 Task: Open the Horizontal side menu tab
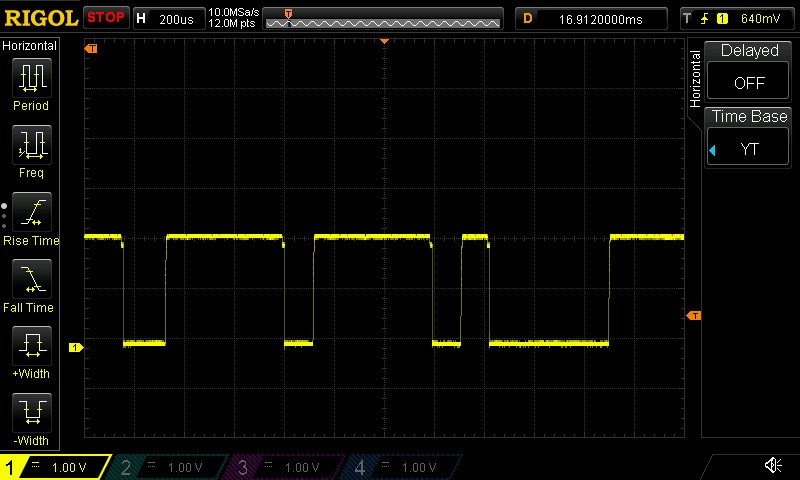pyautogui.click(x=696, y=82)
